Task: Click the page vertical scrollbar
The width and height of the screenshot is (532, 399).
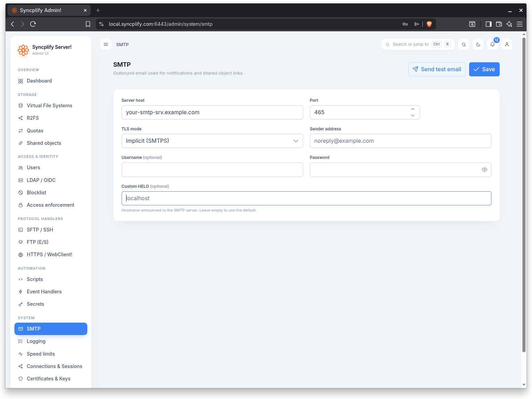Action: coord(524,195)
